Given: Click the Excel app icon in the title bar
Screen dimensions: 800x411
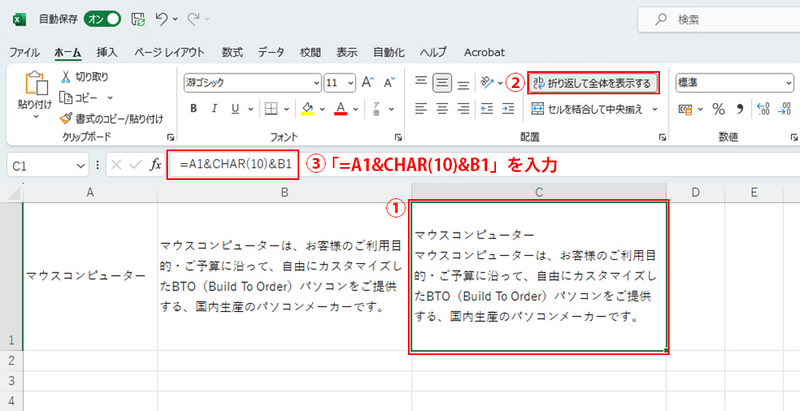Looking at the screenshot, I should pyautogui.click(x=19, y=20).
